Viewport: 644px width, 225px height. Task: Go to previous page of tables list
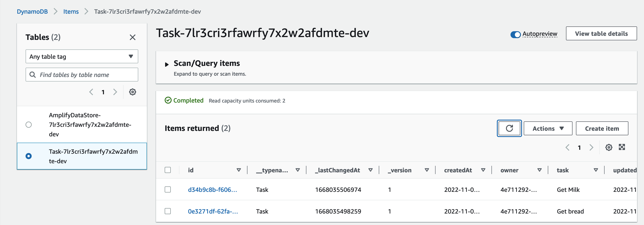click(91, 92)
